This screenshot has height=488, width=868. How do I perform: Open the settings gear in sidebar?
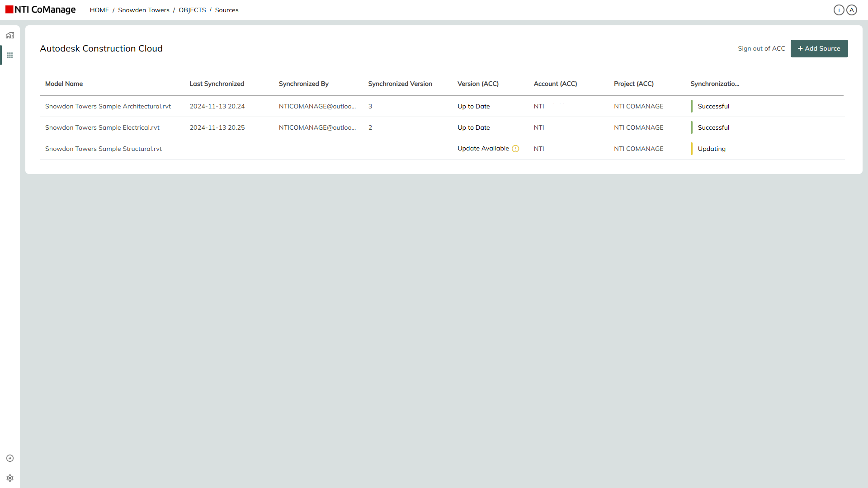(10, 478)
